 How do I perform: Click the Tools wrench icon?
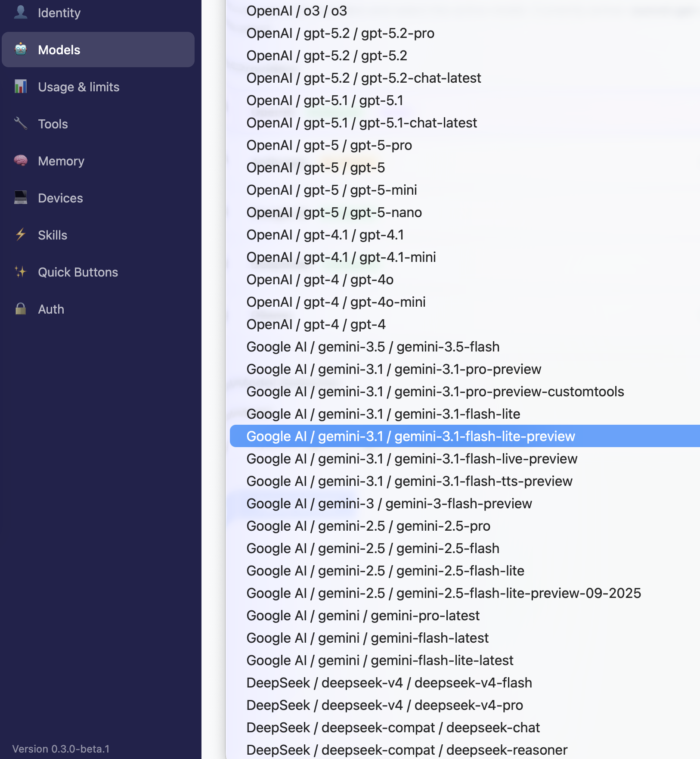[21, 123]
